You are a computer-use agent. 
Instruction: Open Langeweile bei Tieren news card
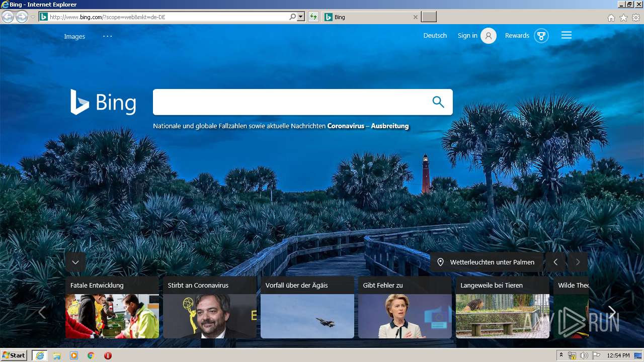(503, 307)
